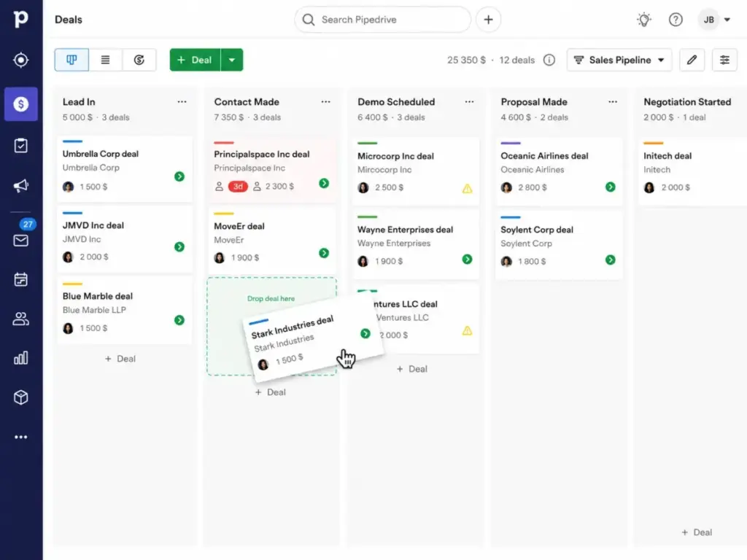Viewport: 747px width, 560px height.
Task: Click the JB user avatar
Action: tap(709, 20)
